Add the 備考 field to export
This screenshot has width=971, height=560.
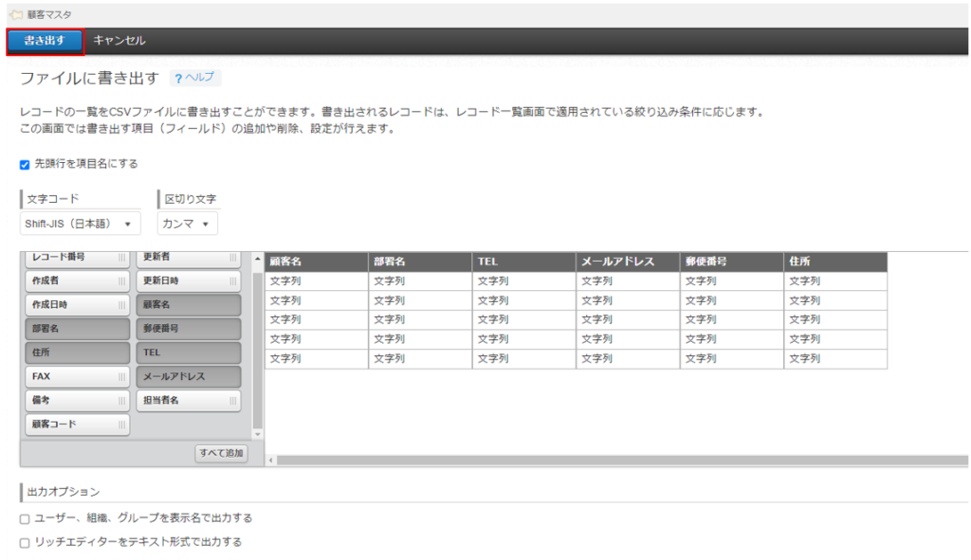(77, 401)
